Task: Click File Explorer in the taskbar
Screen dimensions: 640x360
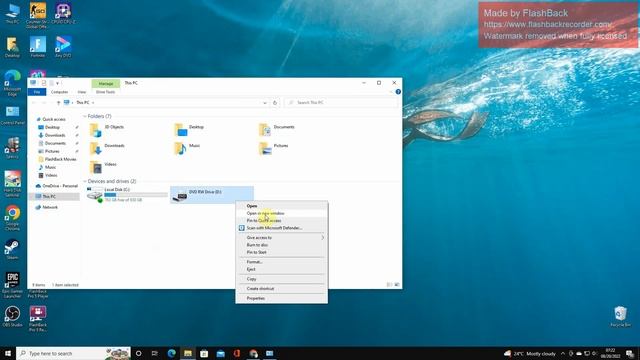Action: click(x=188, y=353)
